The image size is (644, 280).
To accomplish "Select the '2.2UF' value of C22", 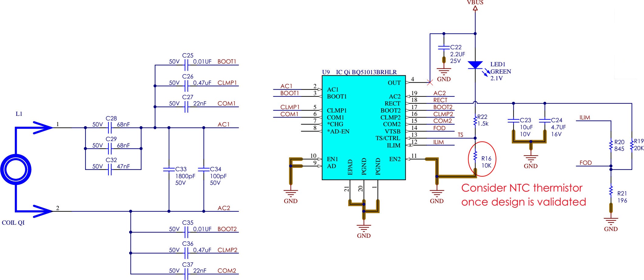I will coord(458,54).
